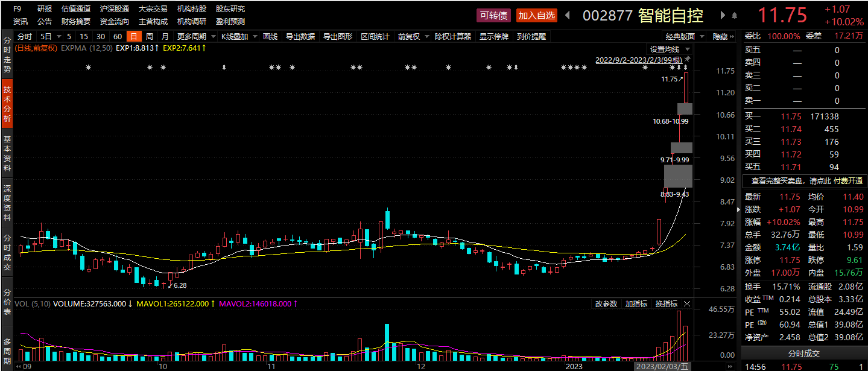
Task: Click 加指标 in volume panel
Action: [636, 303]
